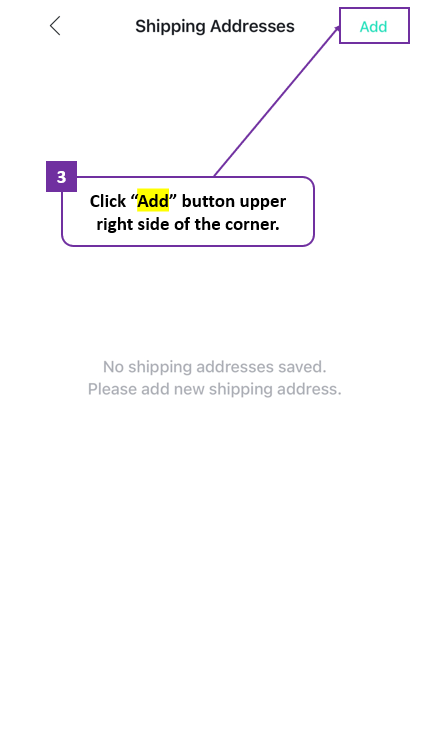Select the word "Addresses" in the title
426x753 pixels.
click(252, 26)
